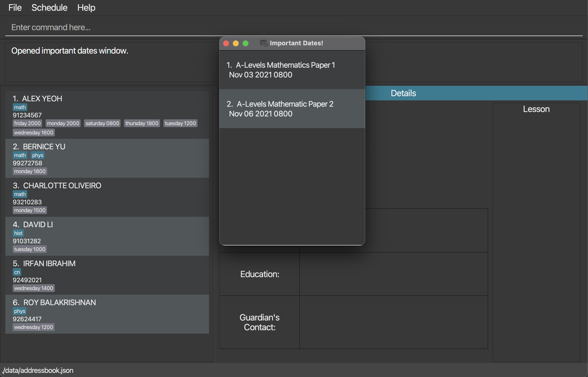
Task: Click phone number 92492021
Action: pos(27,280)
